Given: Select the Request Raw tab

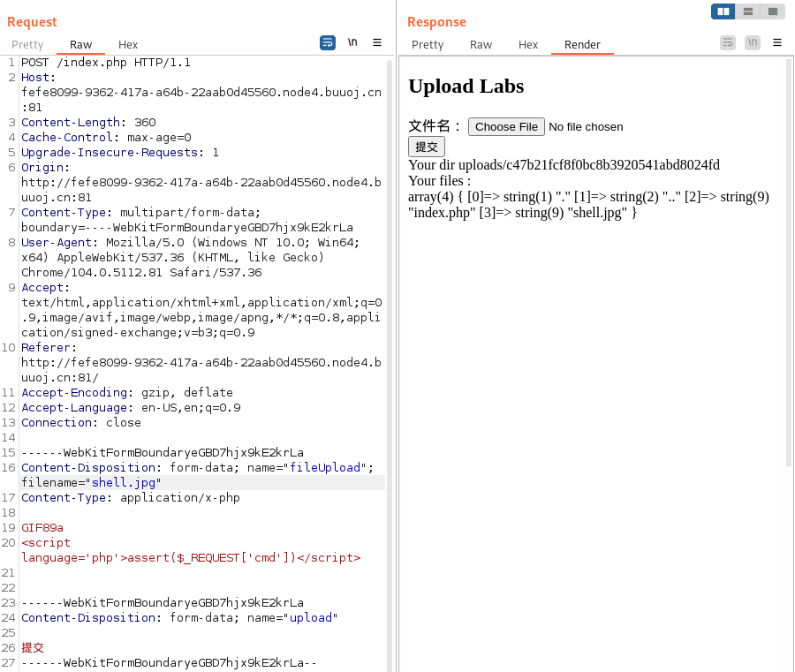Looking at the screenshot, I should click(80, 45).
